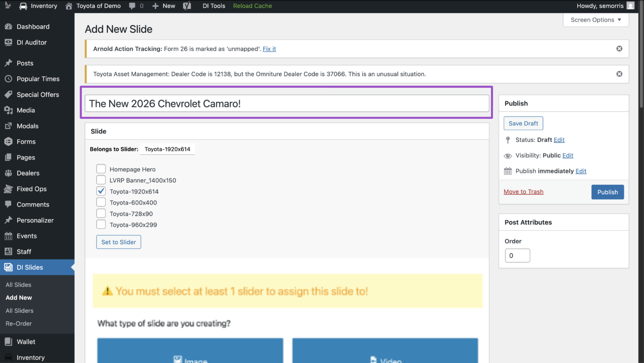
Task: Edit the Draft status setting
Action: coord(559,140)
